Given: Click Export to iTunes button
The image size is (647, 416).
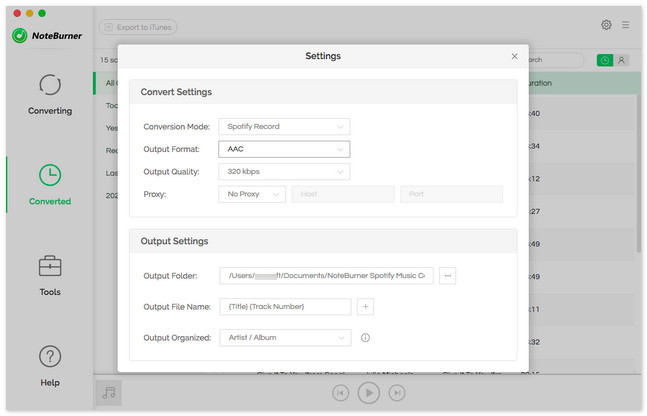Looking at the screenshot, I should click(x=138, y=27).
